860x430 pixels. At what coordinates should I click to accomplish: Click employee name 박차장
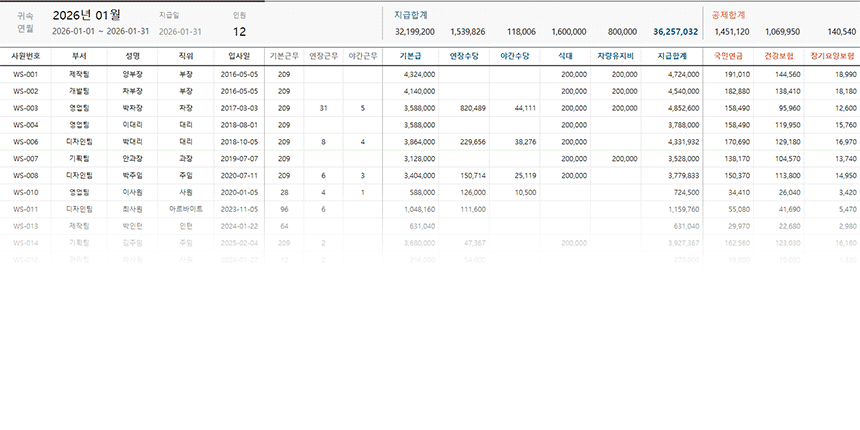pos(132,108)
